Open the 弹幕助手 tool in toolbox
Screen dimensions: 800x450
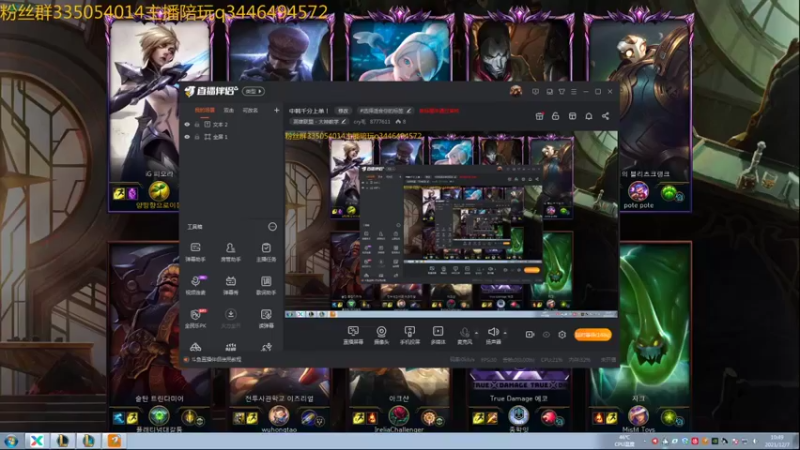(x=195, y=252)
